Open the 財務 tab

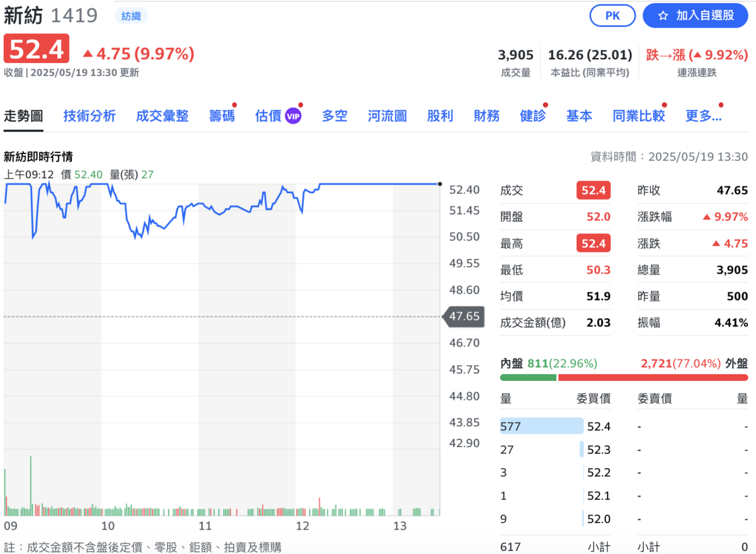point(486,115)
